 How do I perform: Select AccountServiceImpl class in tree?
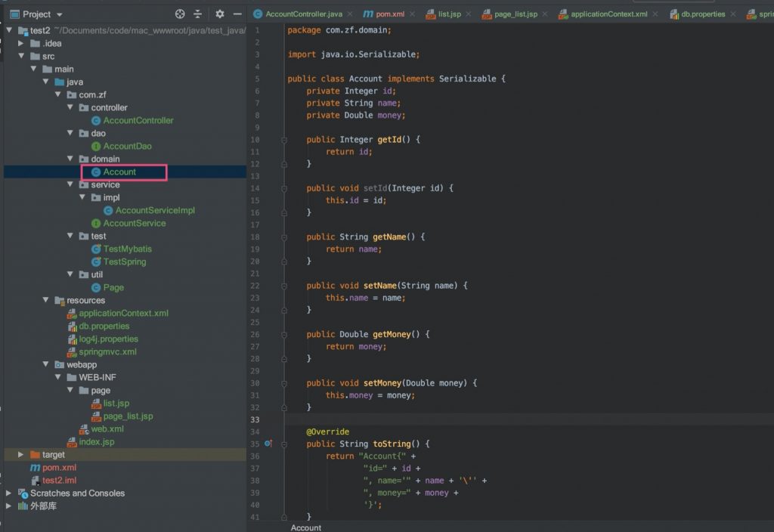tap(155, 210)
